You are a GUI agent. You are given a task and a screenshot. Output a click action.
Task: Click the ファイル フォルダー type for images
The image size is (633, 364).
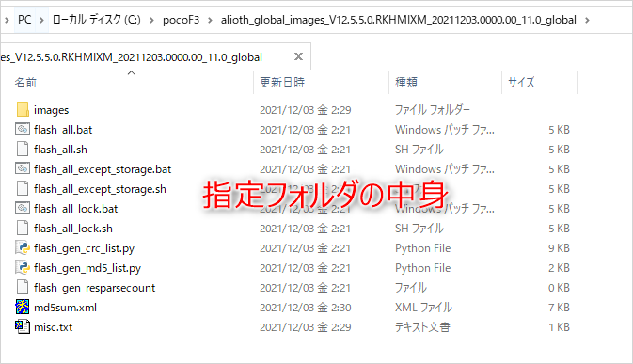pyautogui.click(x=433, y=110)
